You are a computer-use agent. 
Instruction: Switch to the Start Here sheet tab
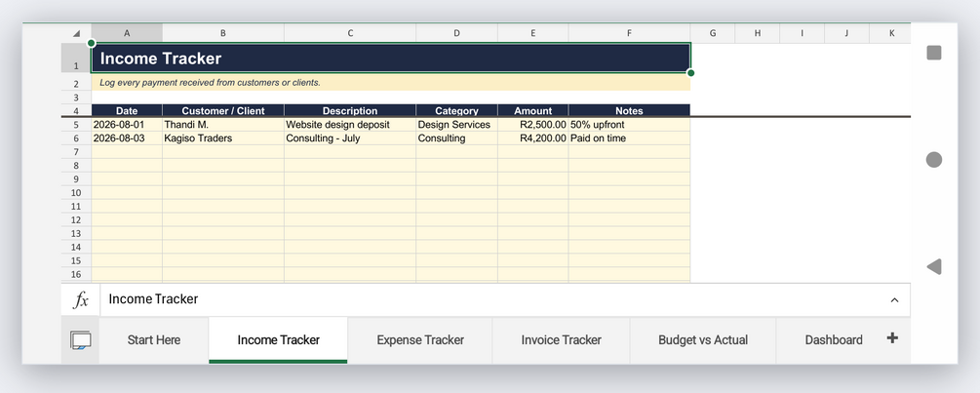(154, 340)
